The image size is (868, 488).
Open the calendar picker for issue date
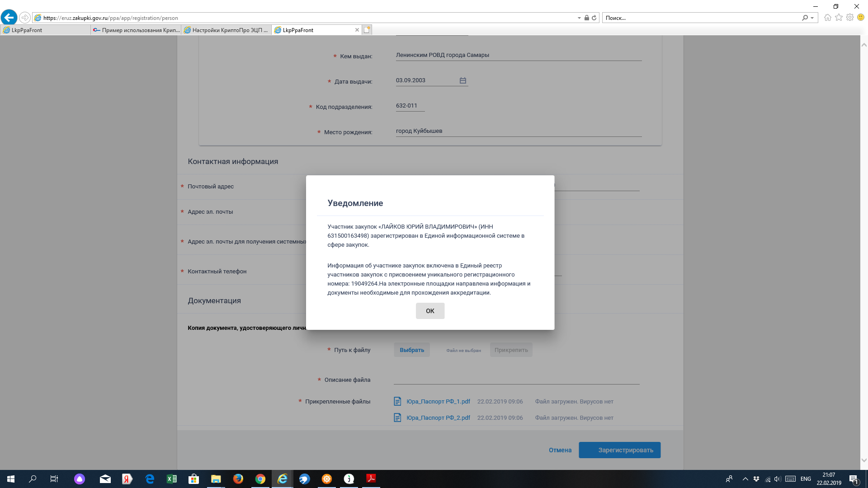[x=462, y=80]
